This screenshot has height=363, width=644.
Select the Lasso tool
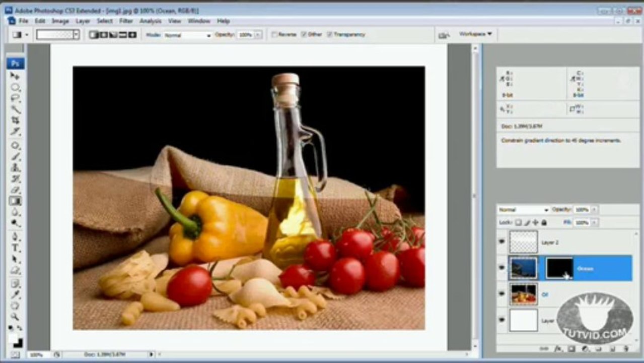click(x=16, y=98)
